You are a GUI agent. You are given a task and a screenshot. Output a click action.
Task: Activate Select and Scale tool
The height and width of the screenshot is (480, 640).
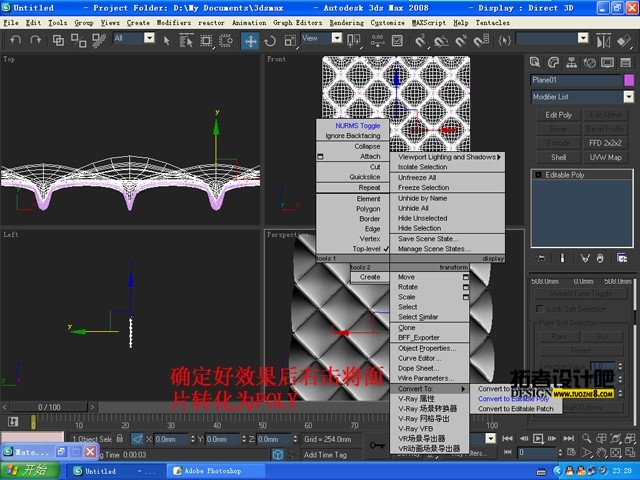[x=290, y=40]
